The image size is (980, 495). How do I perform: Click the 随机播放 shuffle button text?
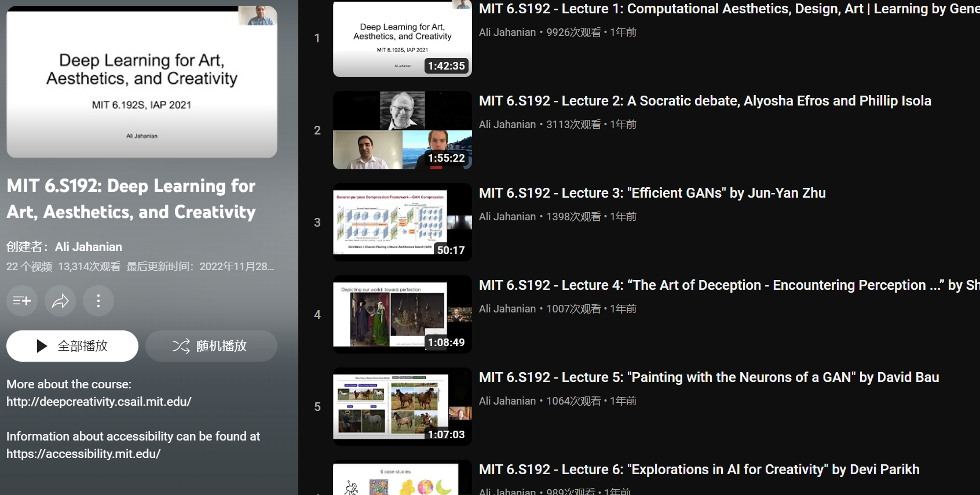[222, 346]
